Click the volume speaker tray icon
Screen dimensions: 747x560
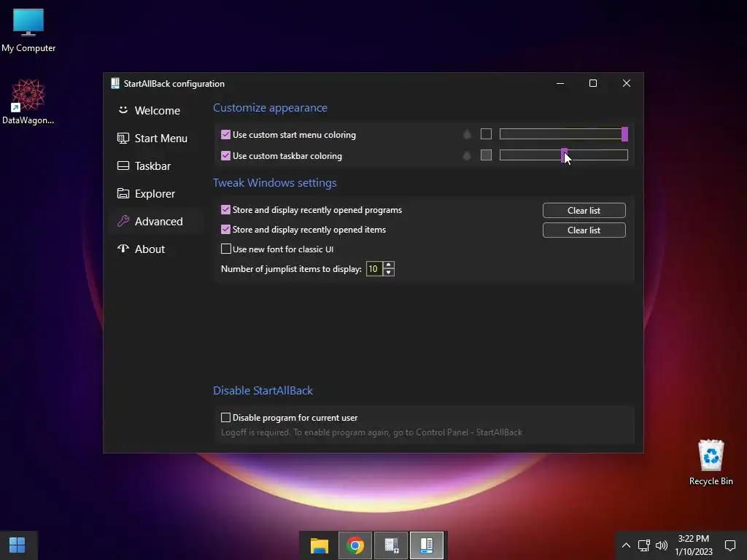(661, 545)
